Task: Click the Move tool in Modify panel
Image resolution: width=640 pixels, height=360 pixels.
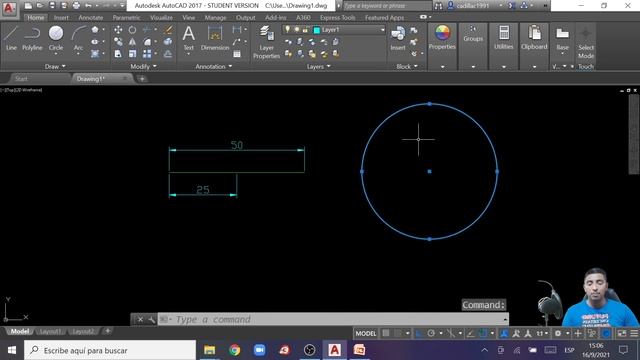Action: [118, 30]
